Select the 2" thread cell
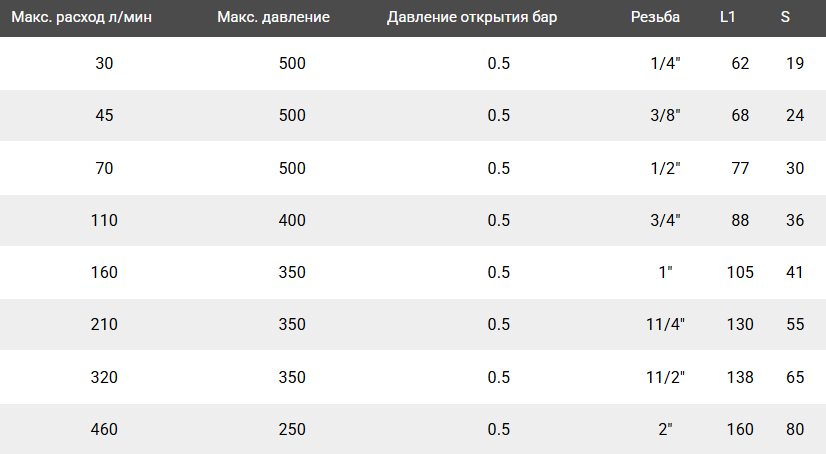This screenshot has height=454, width=826. (x=665, y=430)
